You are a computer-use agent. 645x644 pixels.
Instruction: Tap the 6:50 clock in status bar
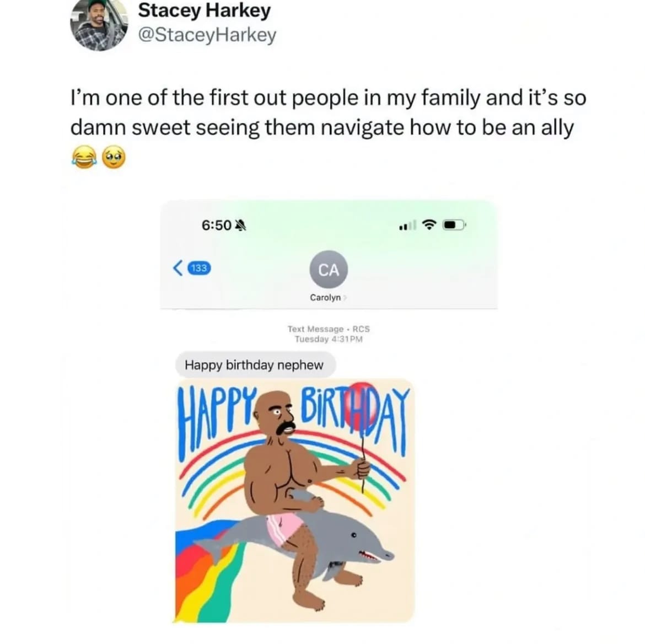click(216, 225)
